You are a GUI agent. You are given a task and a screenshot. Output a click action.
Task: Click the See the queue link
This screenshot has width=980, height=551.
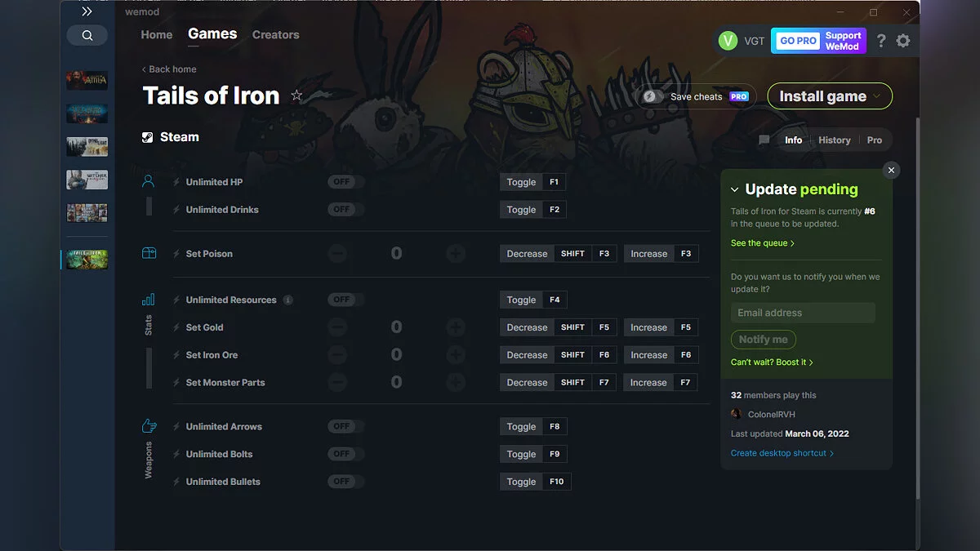point(761,242)
